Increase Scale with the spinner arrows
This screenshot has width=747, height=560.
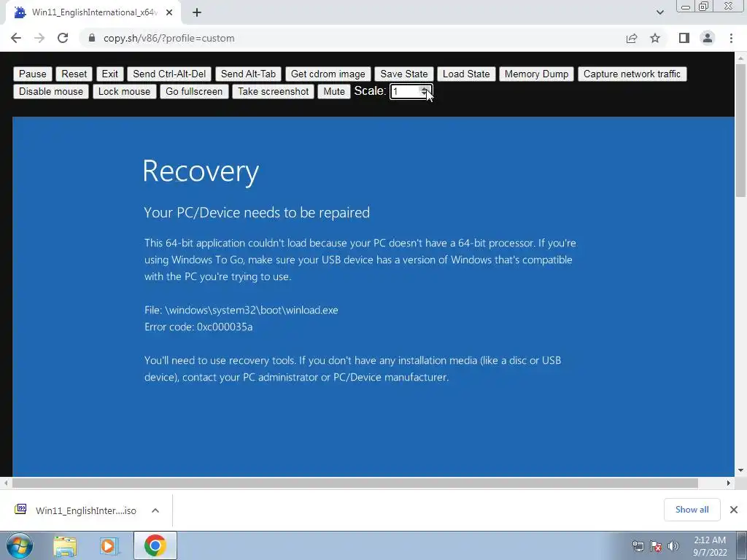[424, 88]
